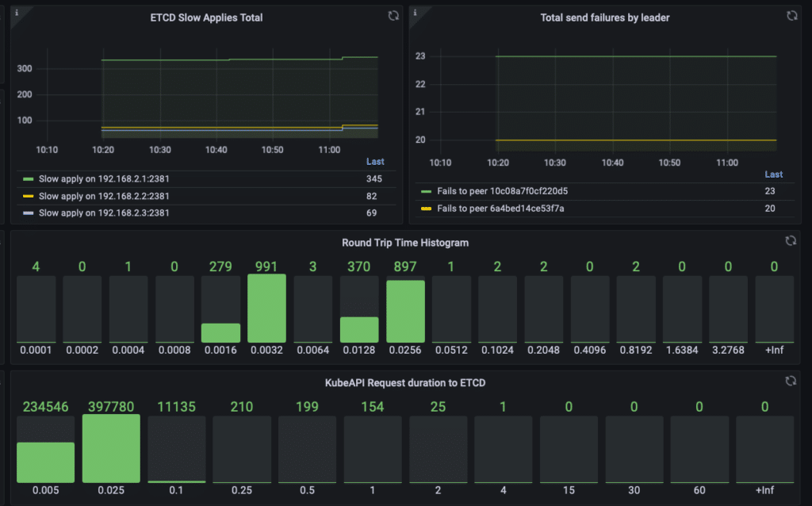This screenshot has width=812, height=506.
Task: Open Round Trip Time Histogram title menu
Action: coord(405,243)
